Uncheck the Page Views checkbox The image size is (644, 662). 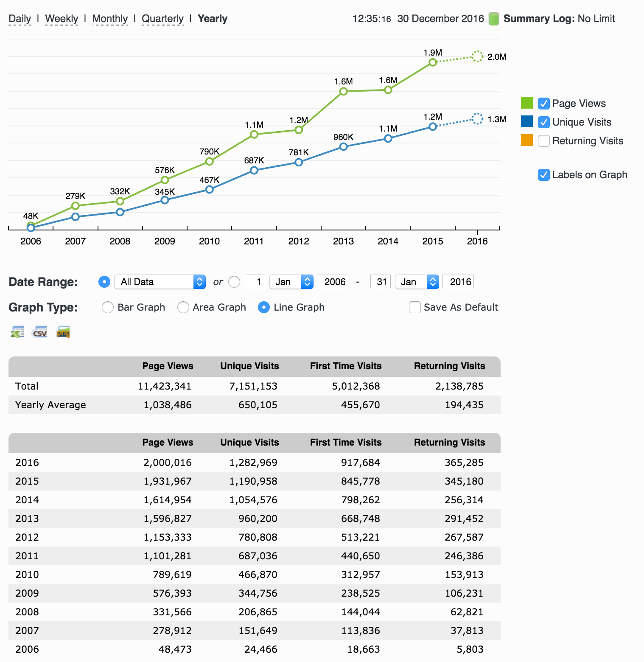coord(544,104)
